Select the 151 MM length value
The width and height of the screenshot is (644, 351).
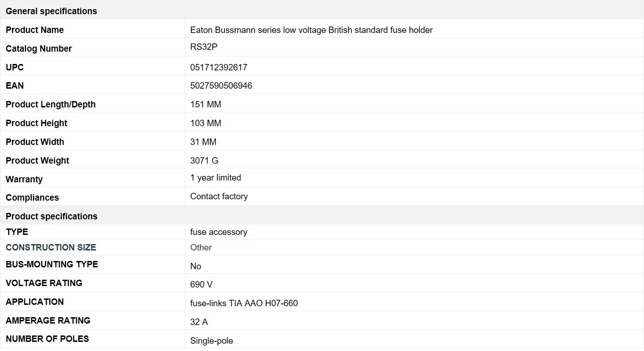pyautogui.click(x=206, y=104)
